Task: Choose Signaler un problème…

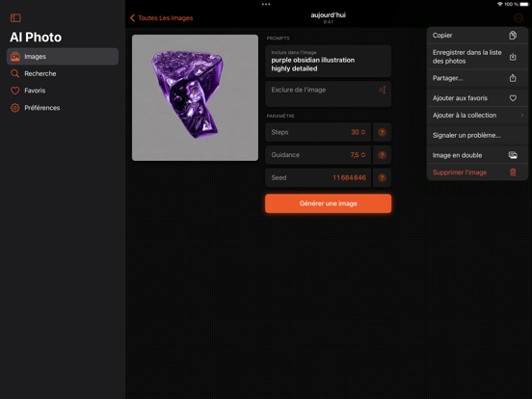Action: [477, 135]
